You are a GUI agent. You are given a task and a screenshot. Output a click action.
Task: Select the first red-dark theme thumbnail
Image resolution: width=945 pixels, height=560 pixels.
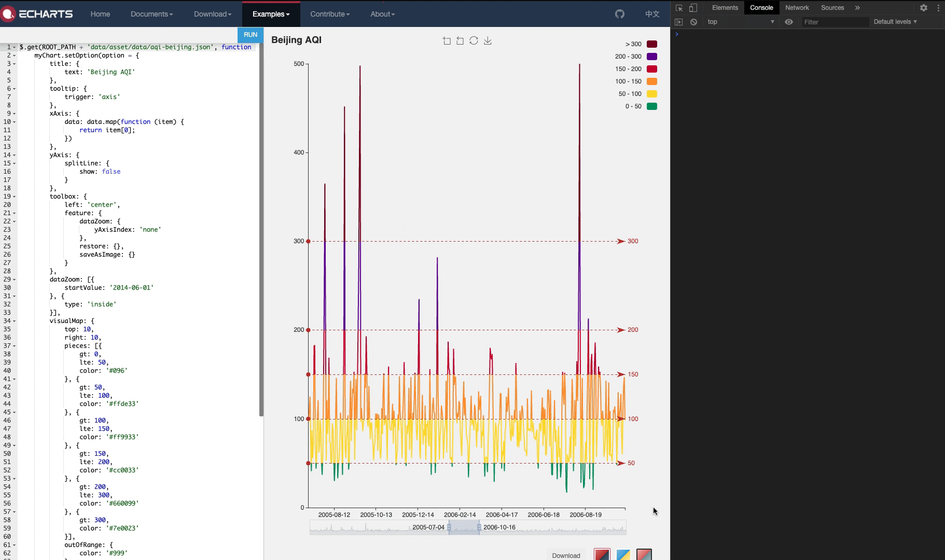click(x=602, y=554)
